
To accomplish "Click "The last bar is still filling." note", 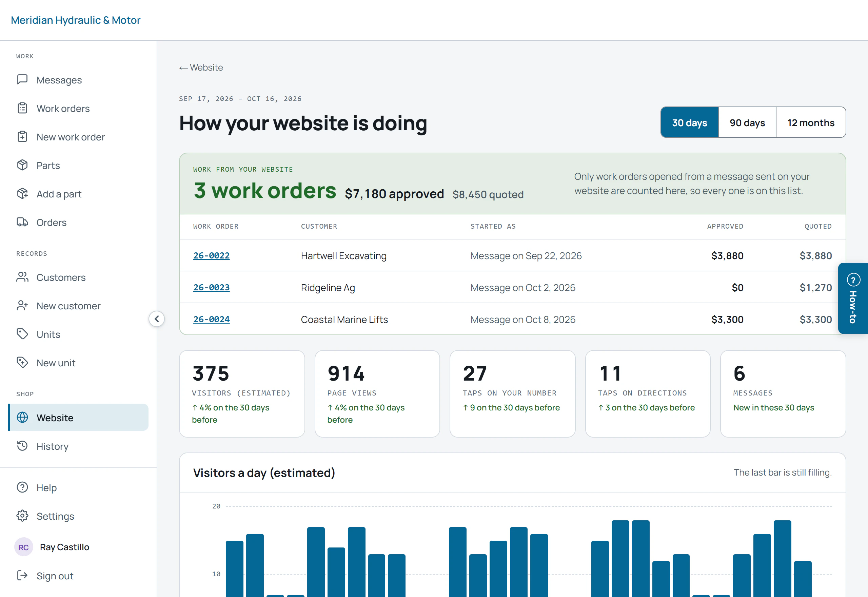I will [783, 473].
